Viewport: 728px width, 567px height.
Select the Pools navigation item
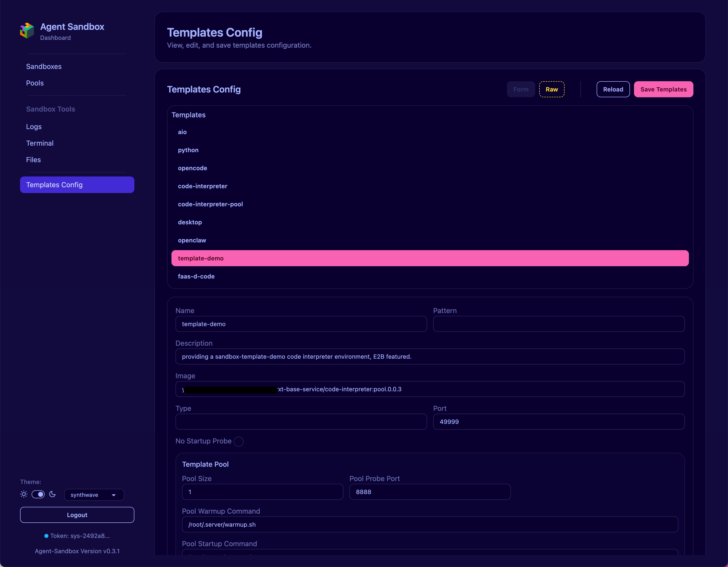35,83
